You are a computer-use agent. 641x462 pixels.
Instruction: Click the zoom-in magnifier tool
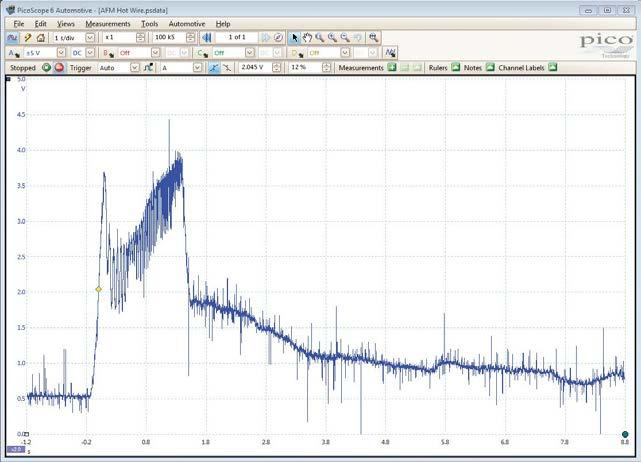tap(332, 38)
